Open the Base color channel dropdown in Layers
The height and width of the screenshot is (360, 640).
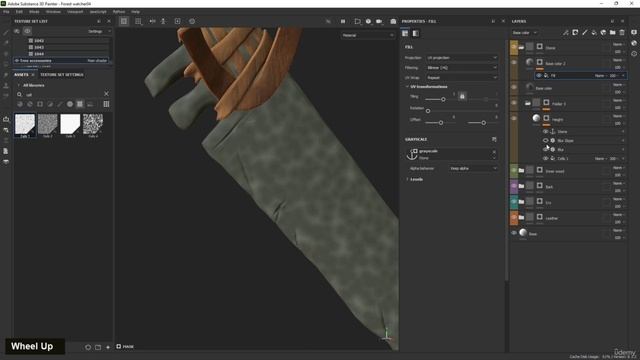(x=524, y=33)
